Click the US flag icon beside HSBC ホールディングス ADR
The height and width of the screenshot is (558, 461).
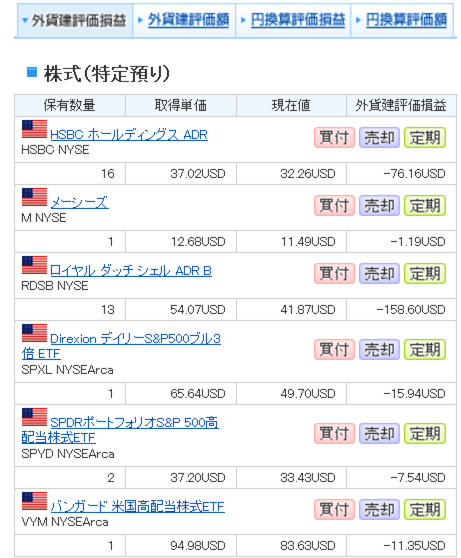click(x=34, y=129)
